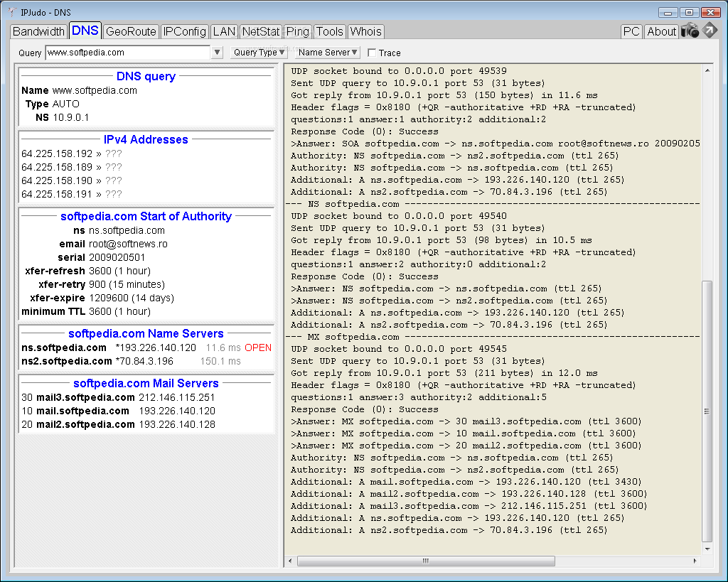728x582 pixels.
Task: Open the Name Server dropdown
Action: coord(327,53)
